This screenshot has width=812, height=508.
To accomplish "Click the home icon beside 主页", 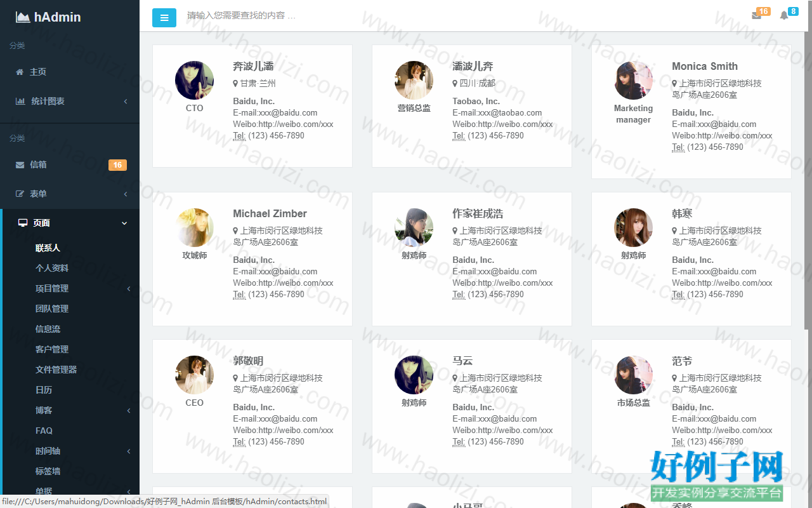I will click(20, 72).
